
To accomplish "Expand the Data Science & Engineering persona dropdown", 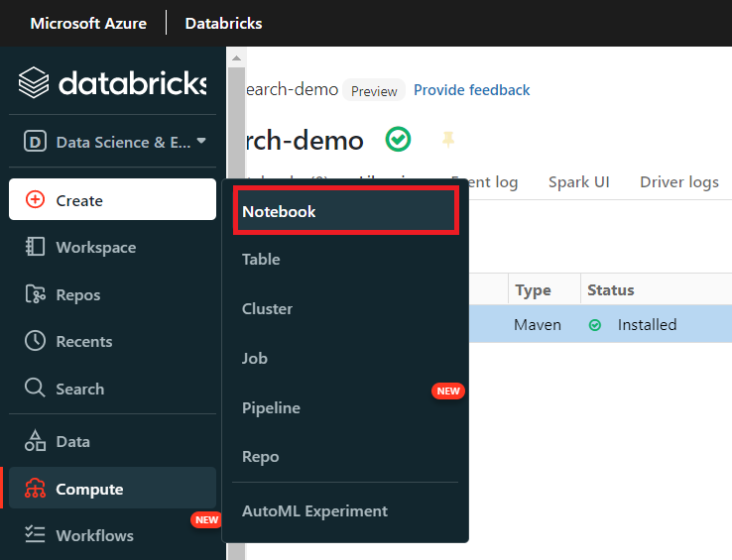I will [x=201, y=141].
